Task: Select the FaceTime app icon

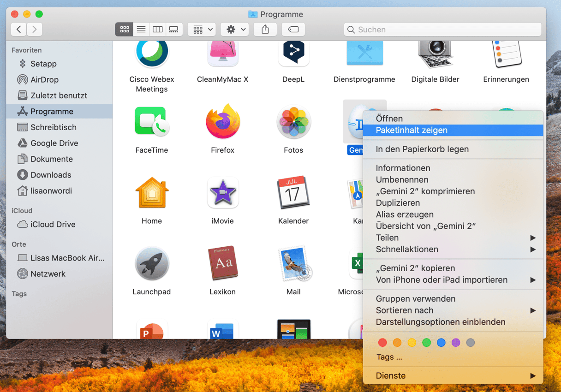Action: pyautogui.click(x=152, y=122)
